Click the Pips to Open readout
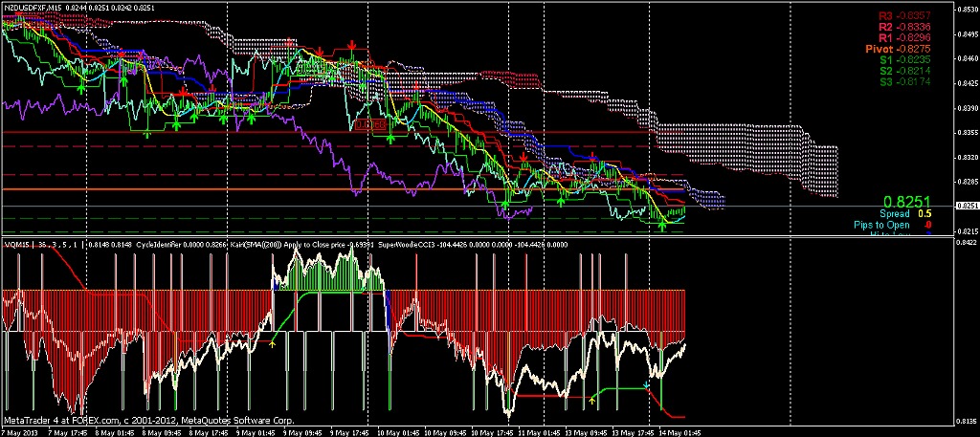The width and height of the screenshot is (980, 437). click(893, 225)
